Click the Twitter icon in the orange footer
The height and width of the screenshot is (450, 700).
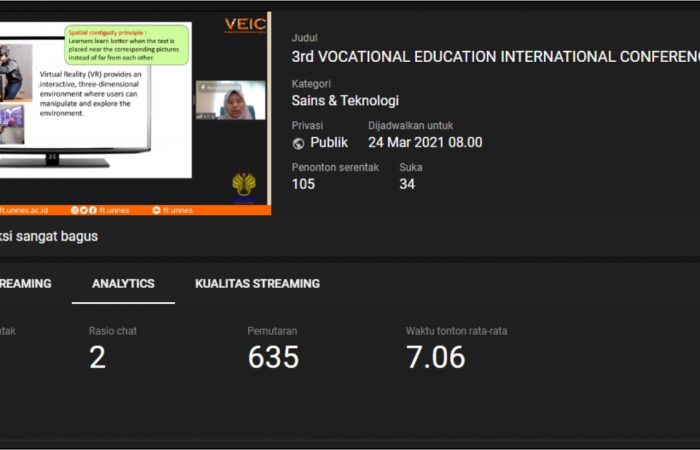coord(85,210)
